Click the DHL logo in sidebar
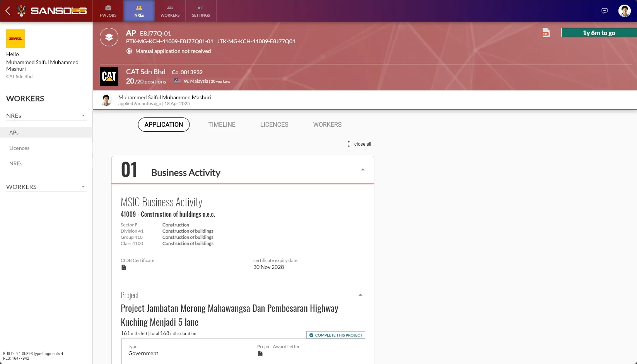Screen dimensions: 637x364 coord(15,39)
